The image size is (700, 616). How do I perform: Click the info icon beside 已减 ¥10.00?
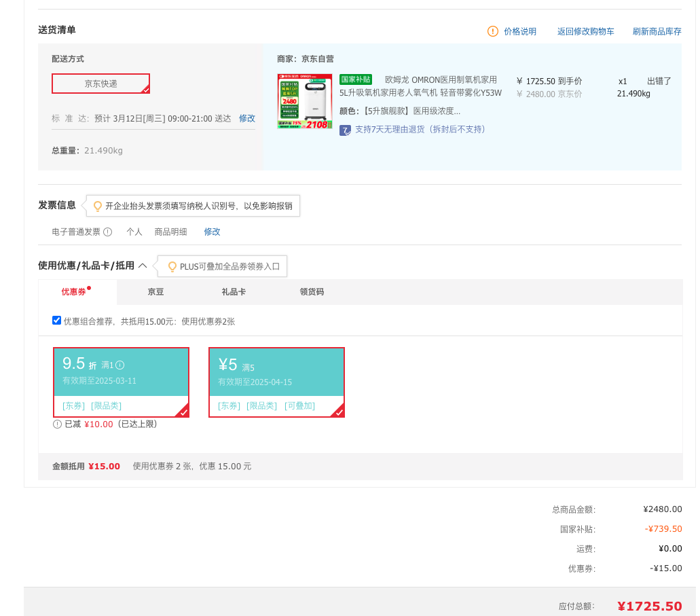pos(57,424)
